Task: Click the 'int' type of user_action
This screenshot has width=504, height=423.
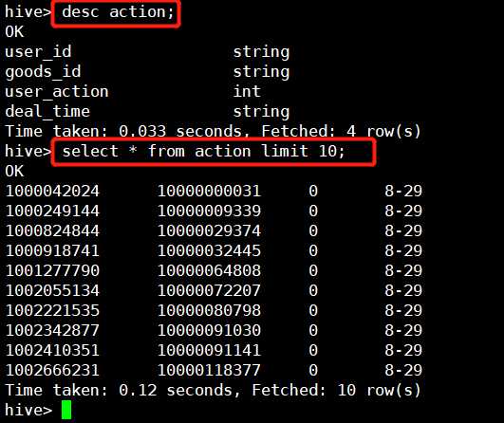Action: pyautogui.click(x=247, y=92)
